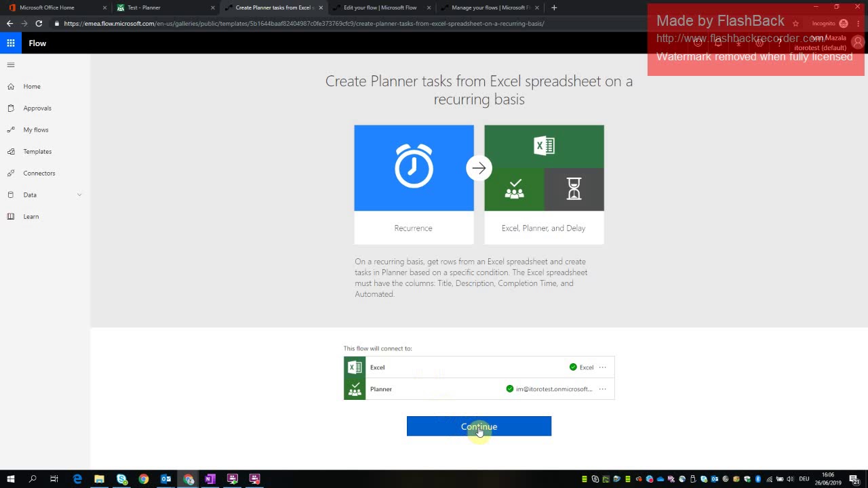The image size is (868, 488).
Task: Click the browser forward arrow
Action: (x=24, y=23)
